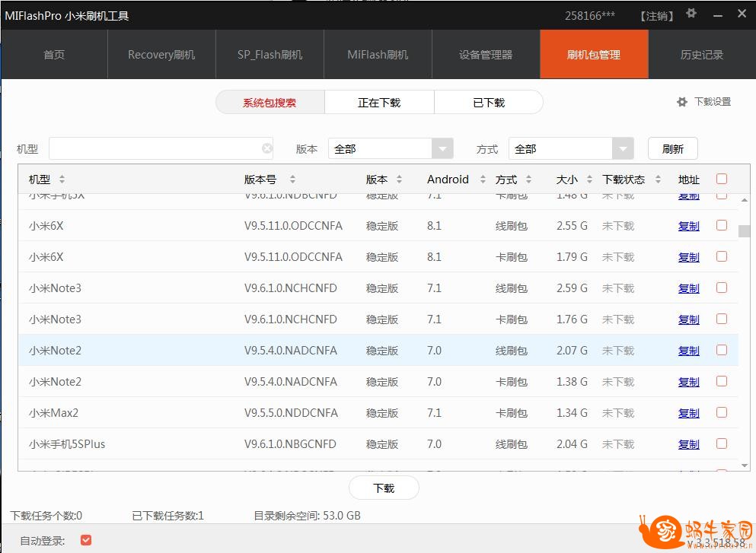Sort by flash method column arrows
The width and height of the screenshot is (756, 553).
528,180
